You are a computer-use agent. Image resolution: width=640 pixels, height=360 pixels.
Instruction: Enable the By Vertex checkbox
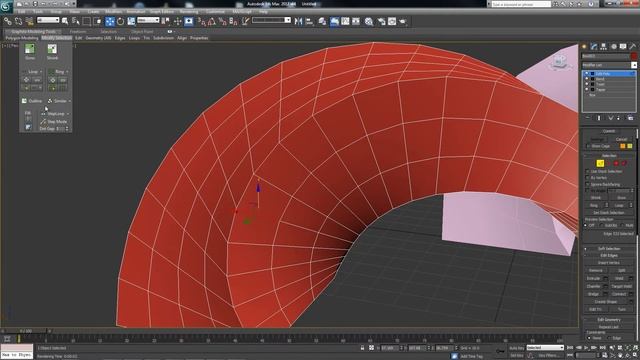(x=588, y=178)
